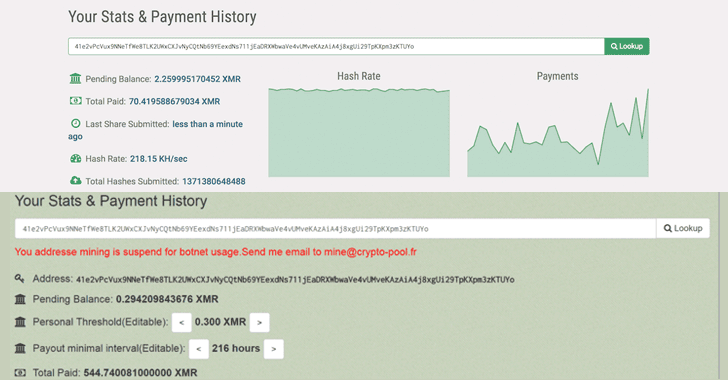Image resolution: width=728 pixels, height=380 pixels.
Task: Select the threshold value 0.300 XMR
Action: pyautogui.click(x=221, y=322)
